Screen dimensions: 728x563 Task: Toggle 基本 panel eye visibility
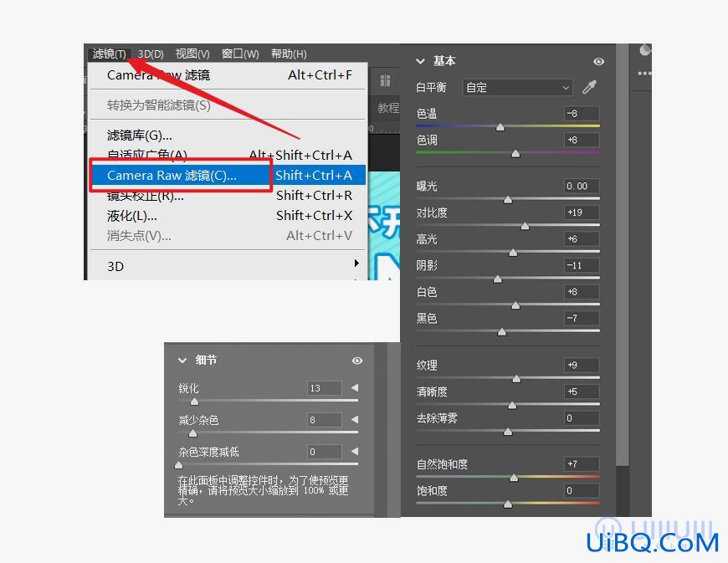tap(598, 61)
